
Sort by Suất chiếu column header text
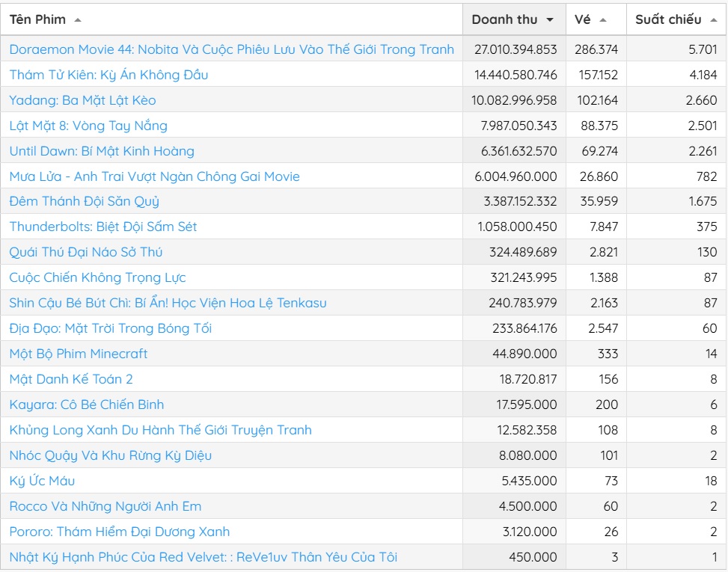[x=668, y=19]
